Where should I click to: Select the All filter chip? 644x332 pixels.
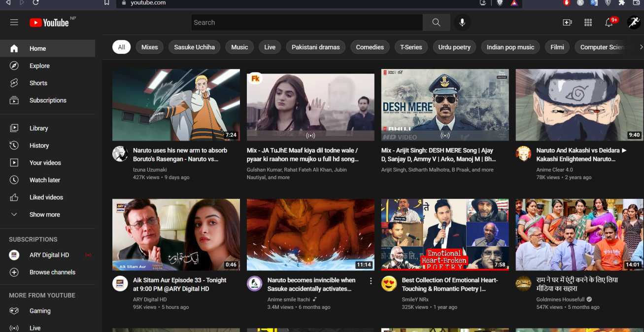tap(121, 47)
